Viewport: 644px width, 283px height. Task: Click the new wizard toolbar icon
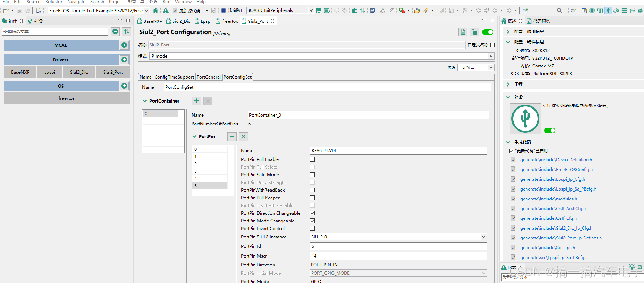point(6,10)
